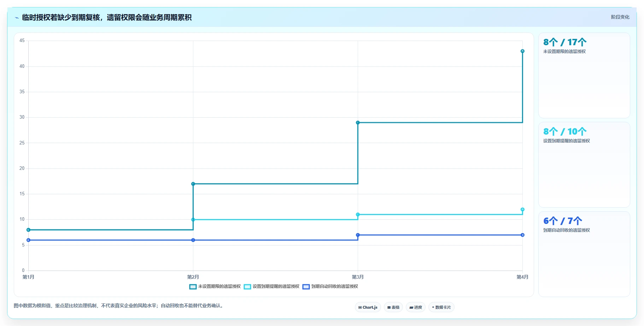Select the teal data point at 43 in 第4月
Image resolution: width=644 pixels, height=326 pixels.
click(522, 51)
